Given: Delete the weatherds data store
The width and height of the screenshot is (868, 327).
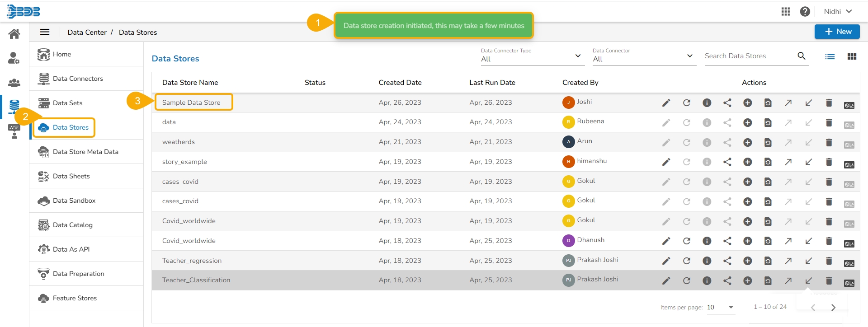Looking at the screenshot, I should coord(829,142).
